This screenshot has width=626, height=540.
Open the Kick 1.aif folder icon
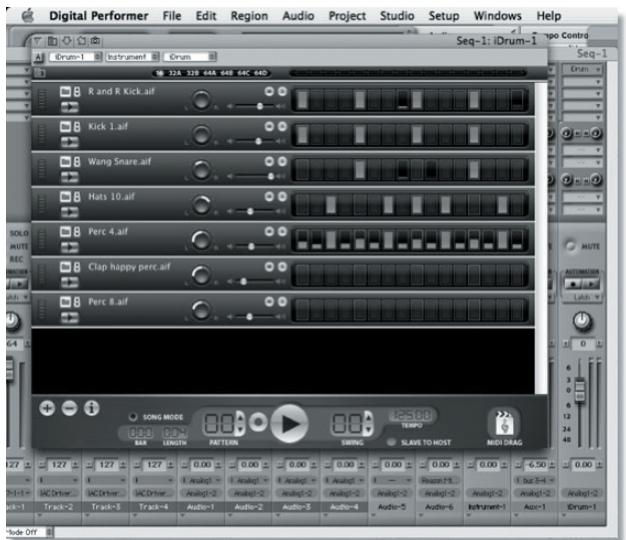tap(65, 127)
